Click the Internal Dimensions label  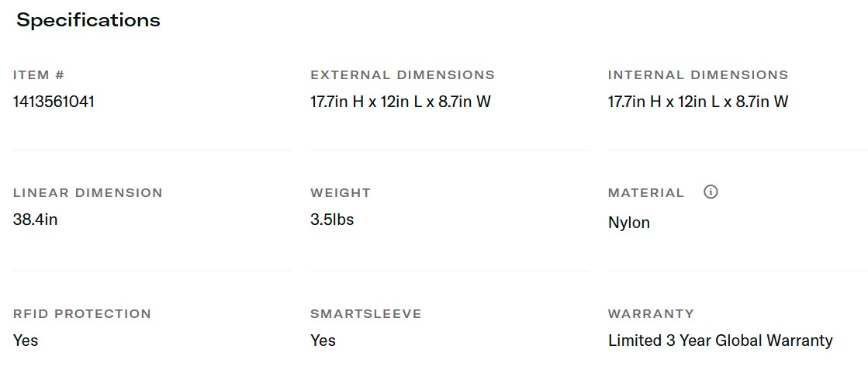pyautogui.click(x=697, y=75)
